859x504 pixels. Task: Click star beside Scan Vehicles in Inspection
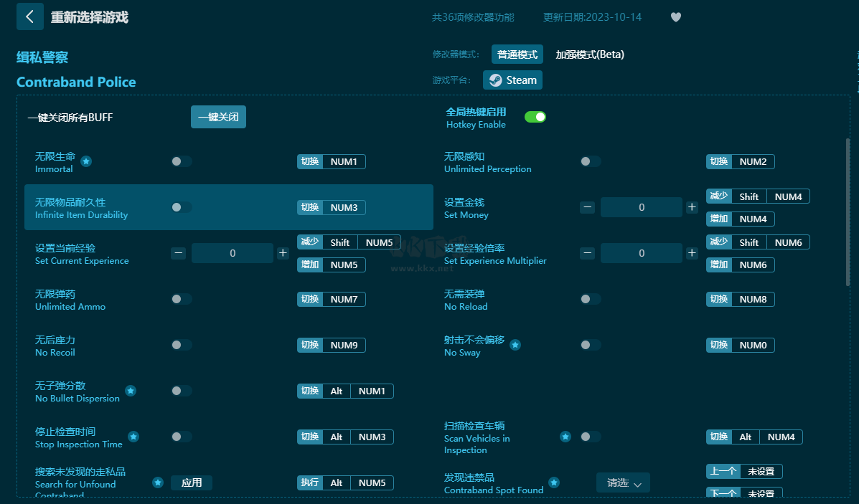565,437
